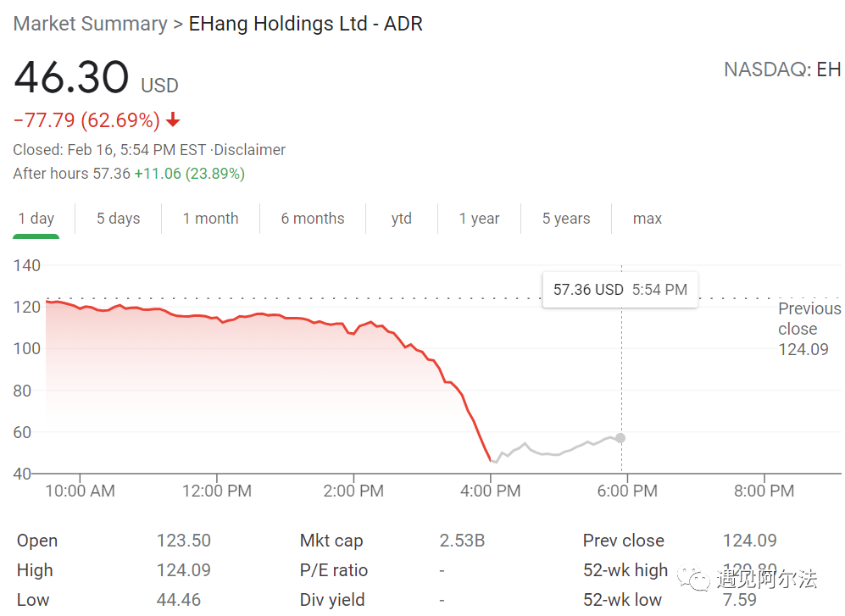
Task: Click the Low value 44.46
Action: point(178,600)
